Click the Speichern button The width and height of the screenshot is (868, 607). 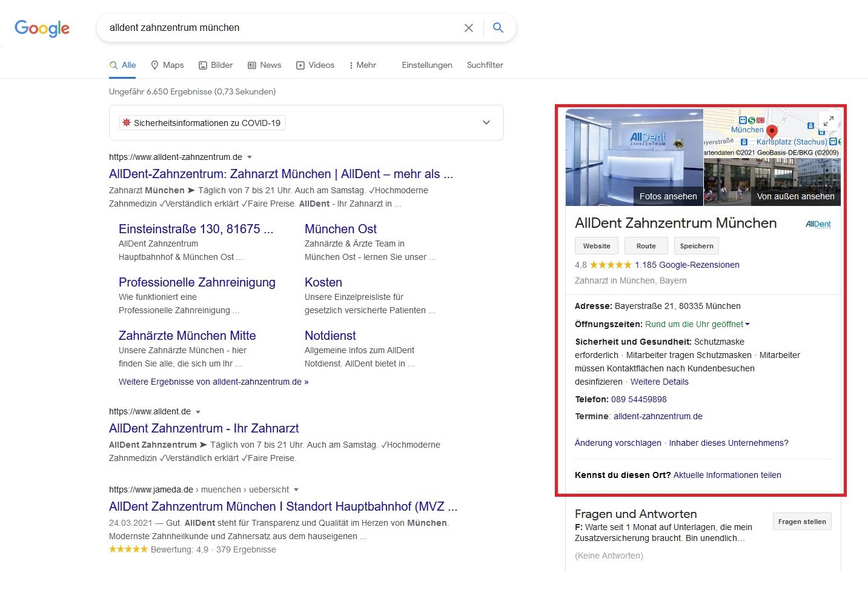tap(697, 246)
